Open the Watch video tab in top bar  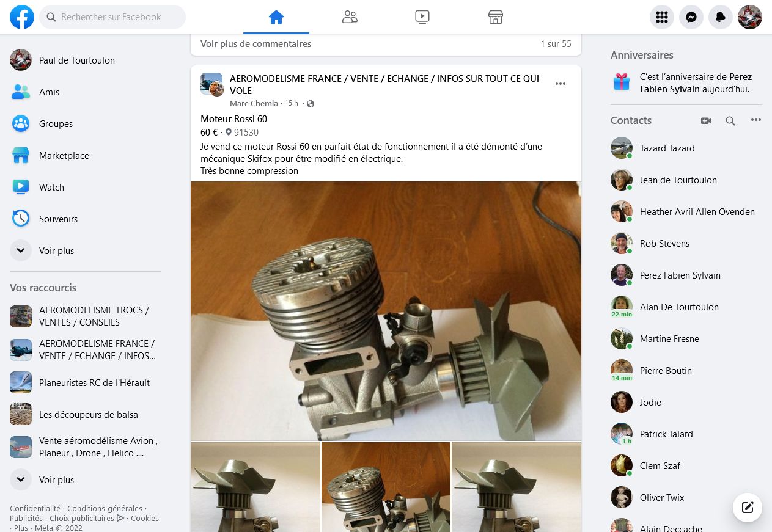(x=422, y=17)
